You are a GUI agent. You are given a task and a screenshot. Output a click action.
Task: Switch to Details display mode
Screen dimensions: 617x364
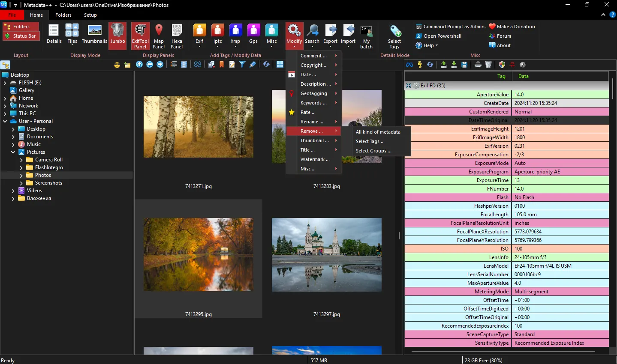point(54,34)
